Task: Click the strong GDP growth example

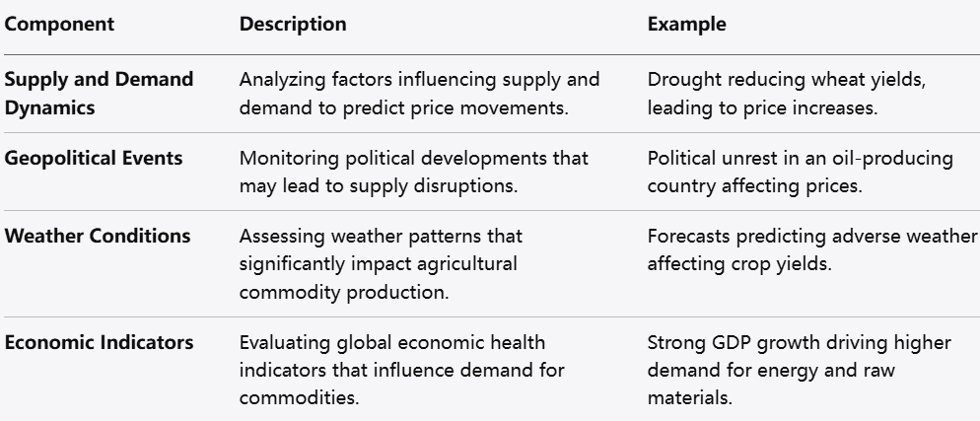Action: coord(800,371)
